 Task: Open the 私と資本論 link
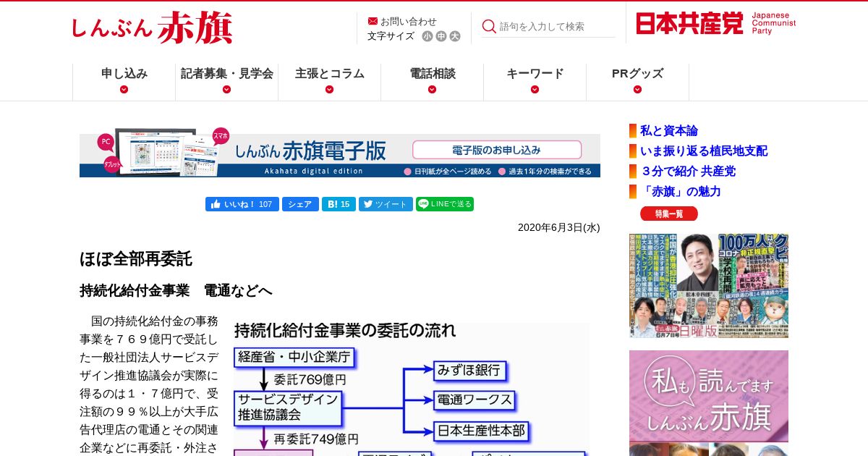coord(669,131)
